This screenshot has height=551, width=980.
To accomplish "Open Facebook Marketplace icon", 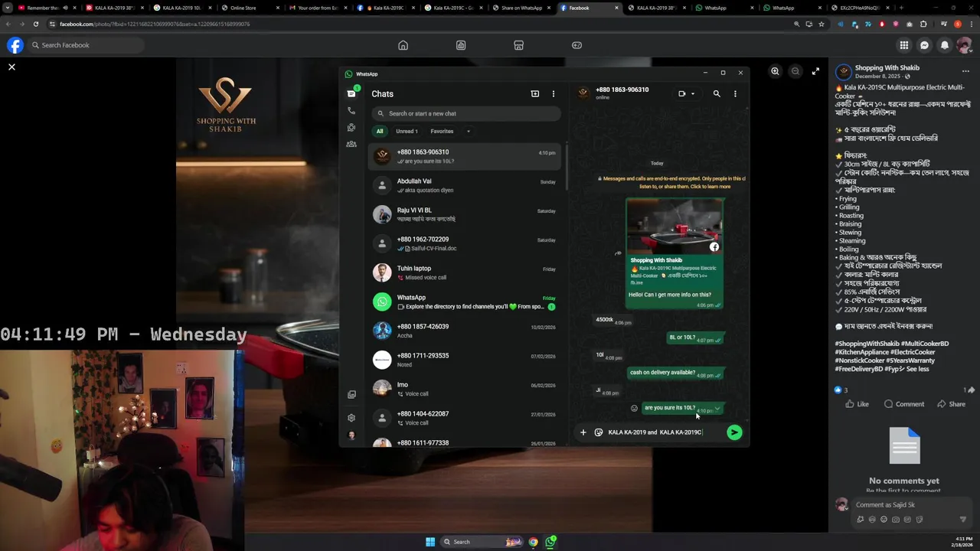I will click(x=518, y=45).
